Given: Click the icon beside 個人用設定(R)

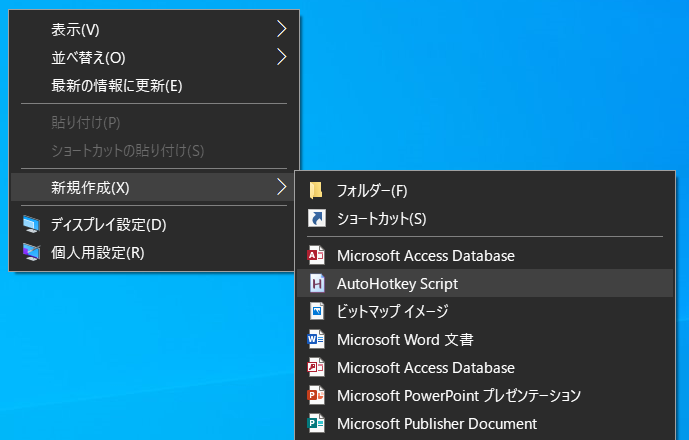Looking at the screenshot, I should 32,252.
